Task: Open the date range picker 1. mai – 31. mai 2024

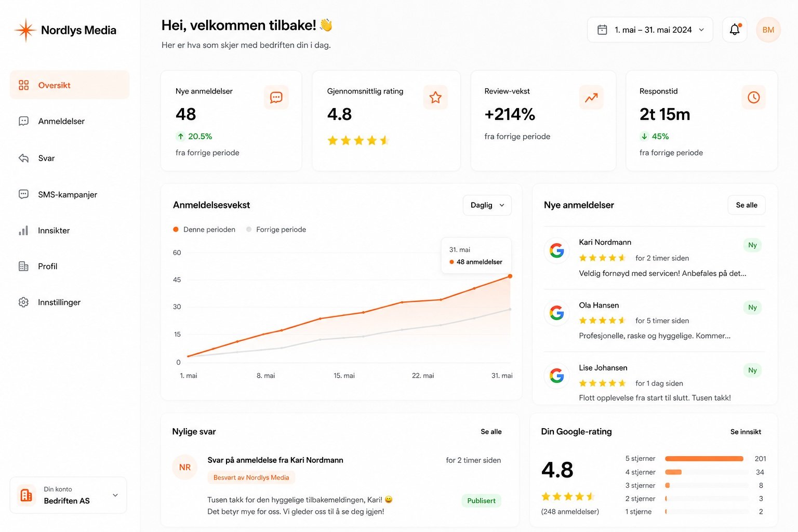Action: pos(650,30)
